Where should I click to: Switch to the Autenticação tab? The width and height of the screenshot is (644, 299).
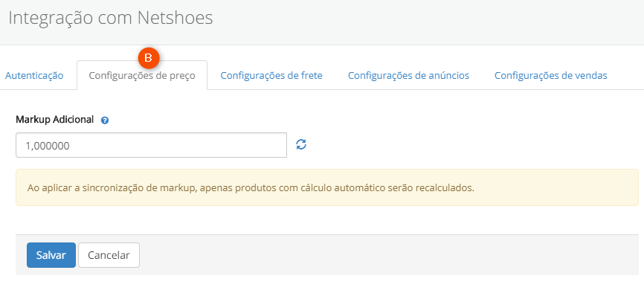coord(34,76)
